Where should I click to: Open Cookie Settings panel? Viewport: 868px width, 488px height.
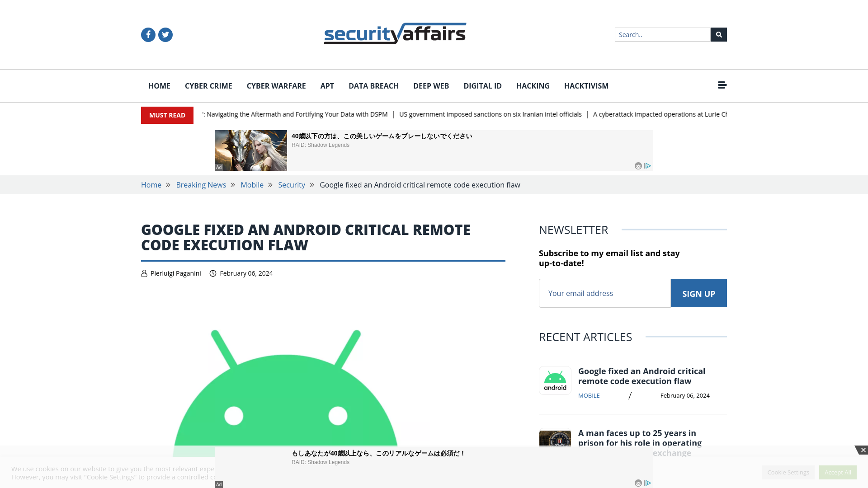(788, 472)
